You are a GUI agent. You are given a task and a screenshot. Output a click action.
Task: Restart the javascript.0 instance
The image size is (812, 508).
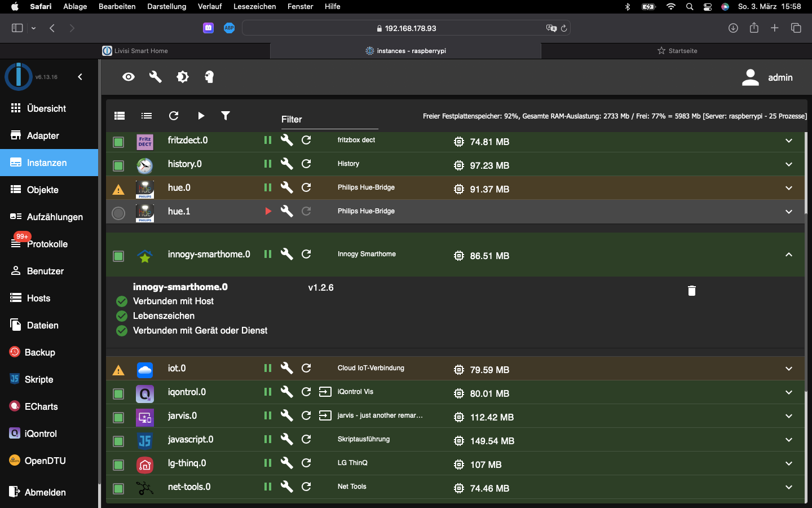point(306,439)
